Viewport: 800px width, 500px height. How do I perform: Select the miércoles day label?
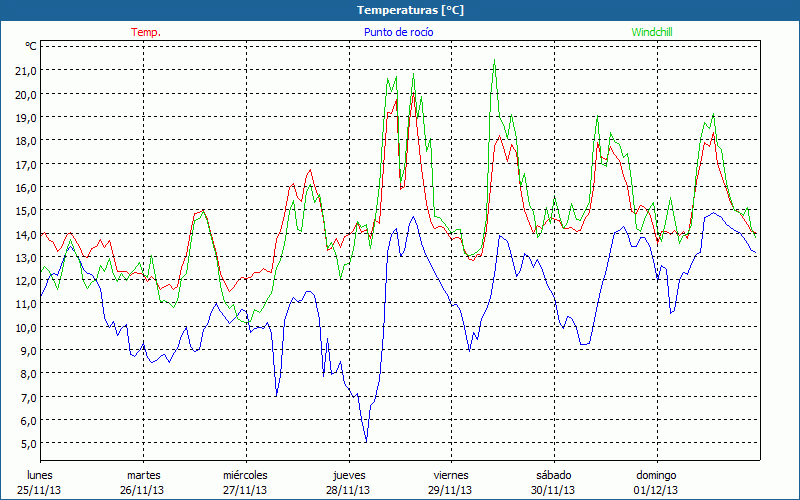click(245, 475)
